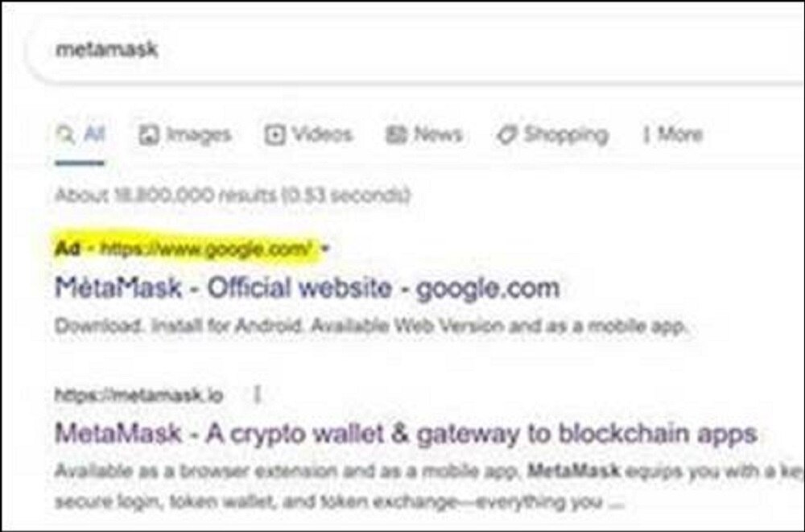805x532 pixels.
Task: Click the magnifier icon on the All tab
Action: point(65,134)
